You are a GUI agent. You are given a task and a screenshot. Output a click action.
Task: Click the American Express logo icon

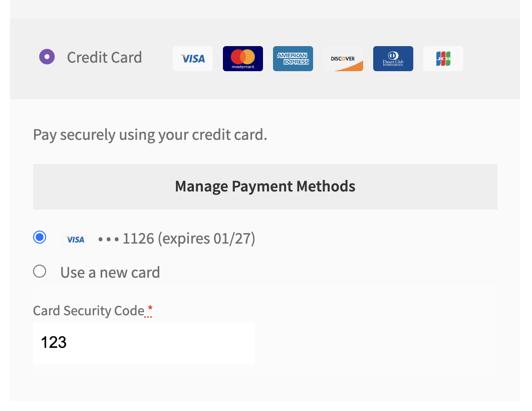[x=293, y=59]
